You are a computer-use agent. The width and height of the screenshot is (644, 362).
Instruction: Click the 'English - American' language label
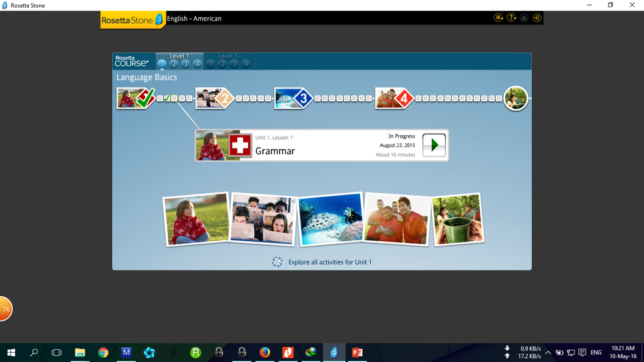coord(195,18)
